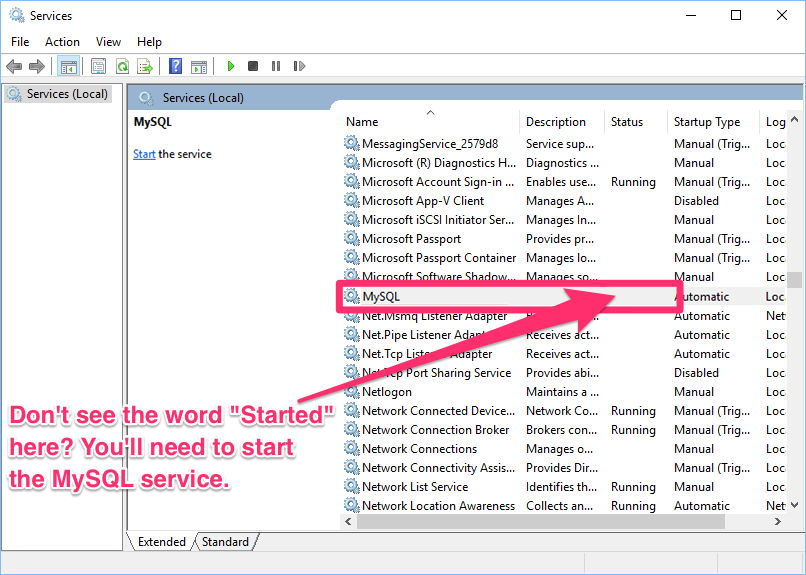Open the Properties toolbar icon
This screenshot has height=575, width=806.
(98, 66)
